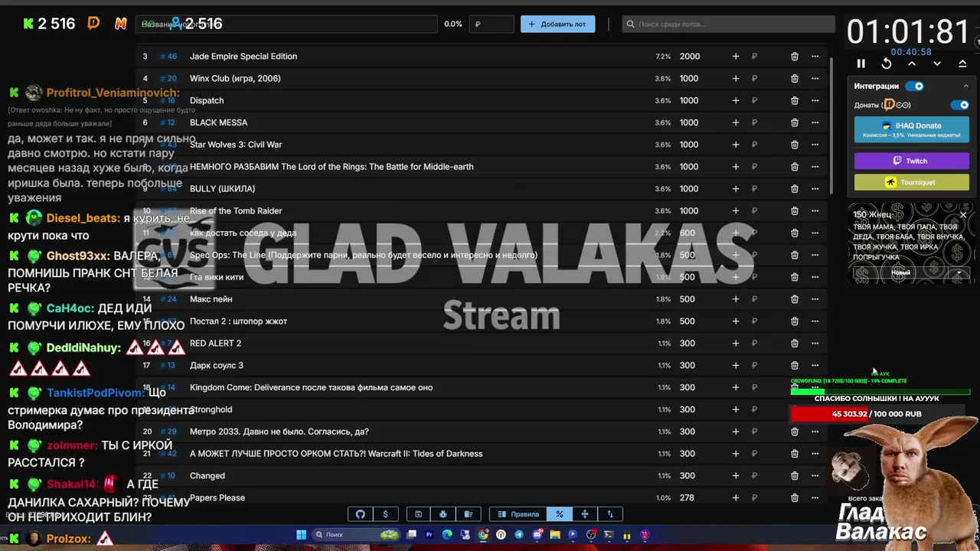
Task: Open more options for Постал 2 lot
Action: point(815,321)
